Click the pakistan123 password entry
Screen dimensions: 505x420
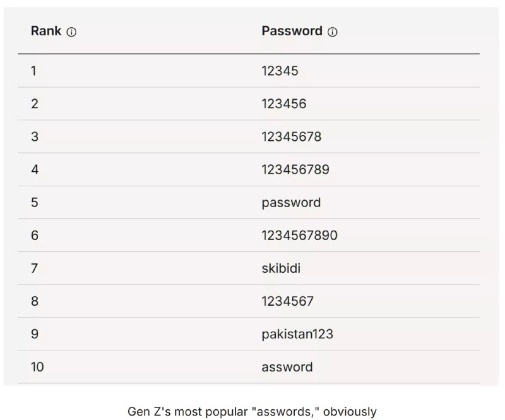[x=297, y=334]
